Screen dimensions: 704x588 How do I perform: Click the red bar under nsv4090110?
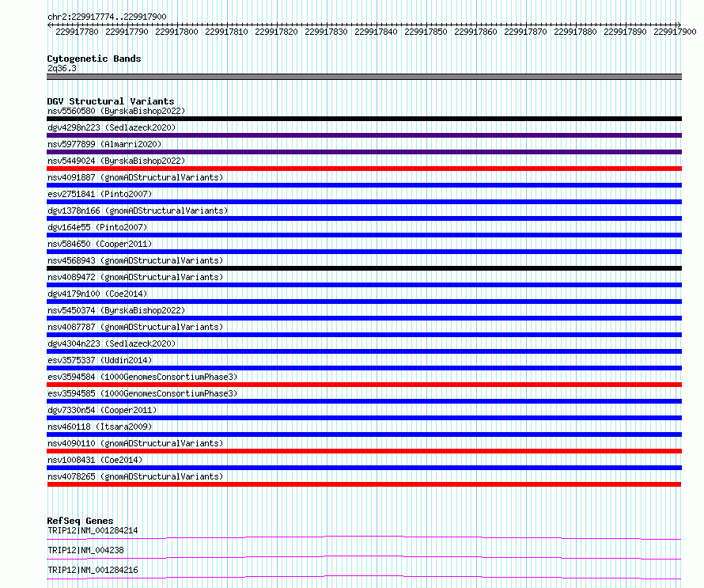coord(364,451)
